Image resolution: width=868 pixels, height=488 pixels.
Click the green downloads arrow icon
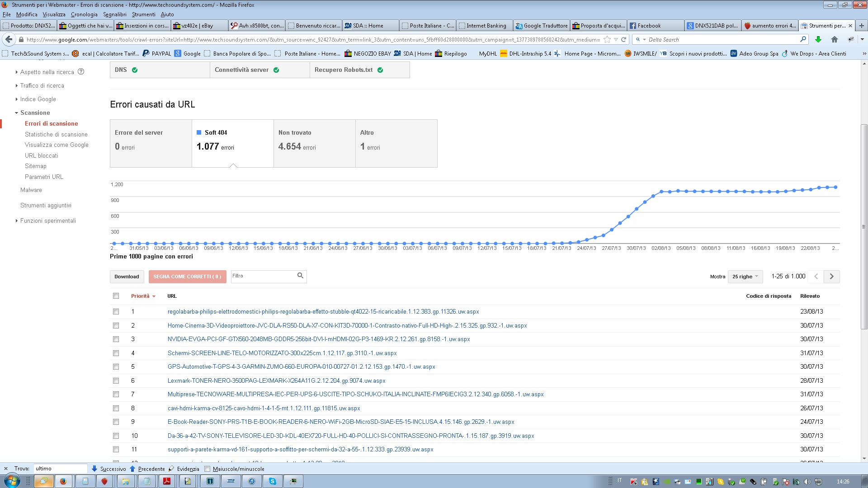pos(818,39)
